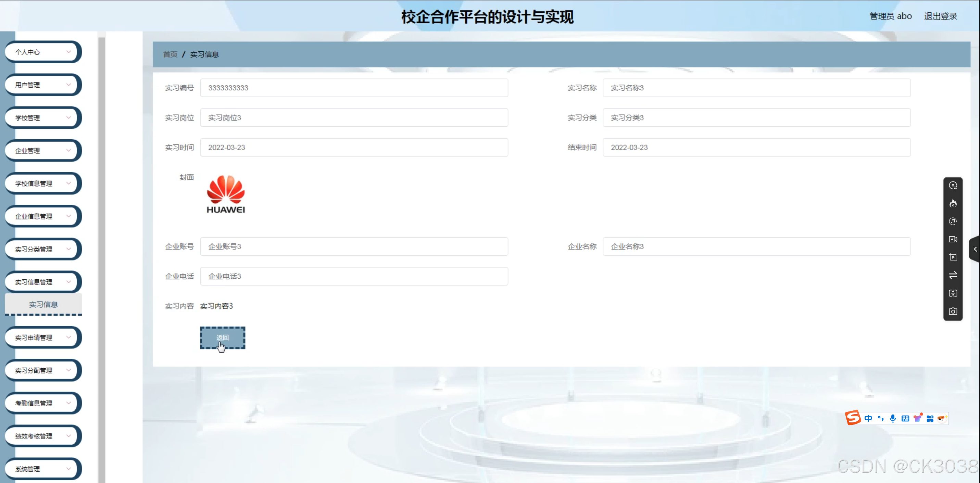Toggle Chinese/English with the 中 icon
The image size is (980, 483).
tap(868, 418)
